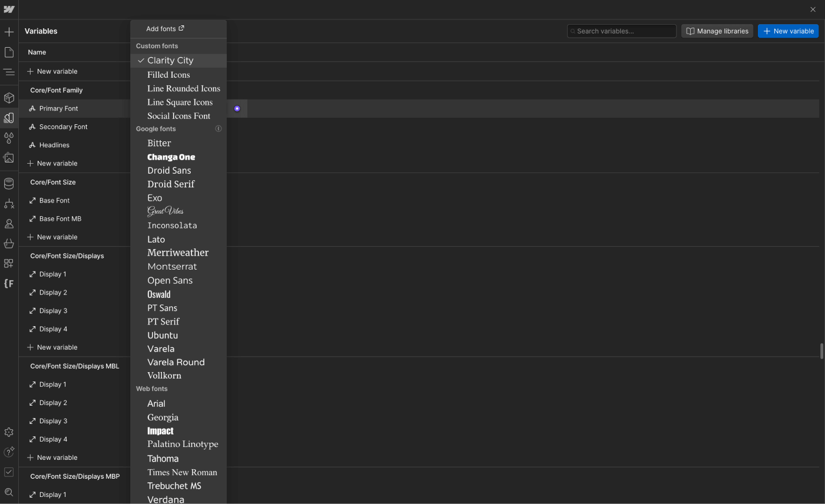This screenshot has height=504, width=825.
Task: Open the Finsweet {F extension icon
Action: (x=9, y=284)
